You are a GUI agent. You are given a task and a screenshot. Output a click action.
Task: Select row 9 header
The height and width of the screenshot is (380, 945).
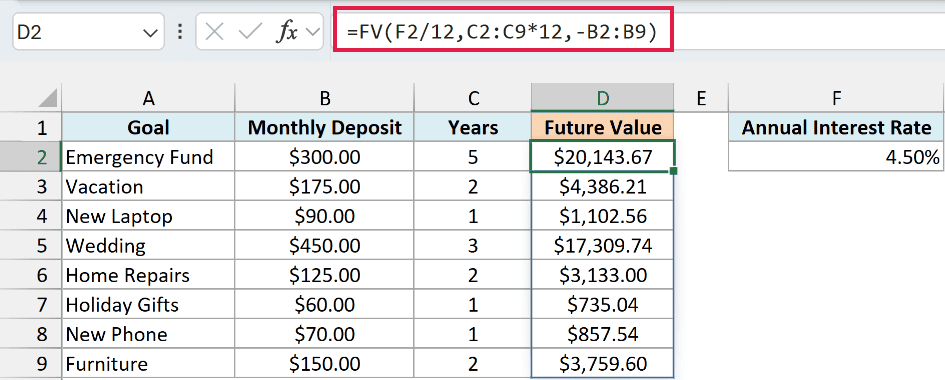pos(30,364)
